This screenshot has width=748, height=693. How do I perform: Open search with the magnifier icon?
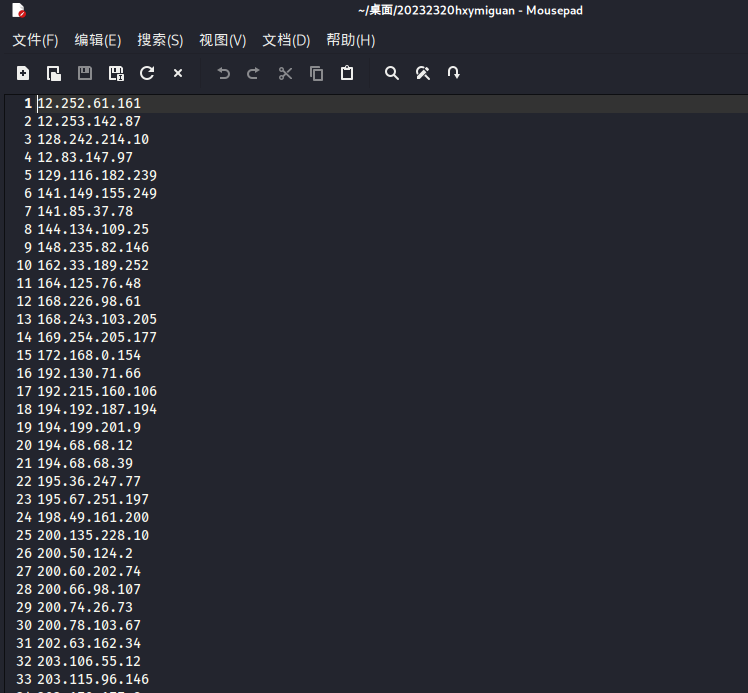[x=392, y=73]
